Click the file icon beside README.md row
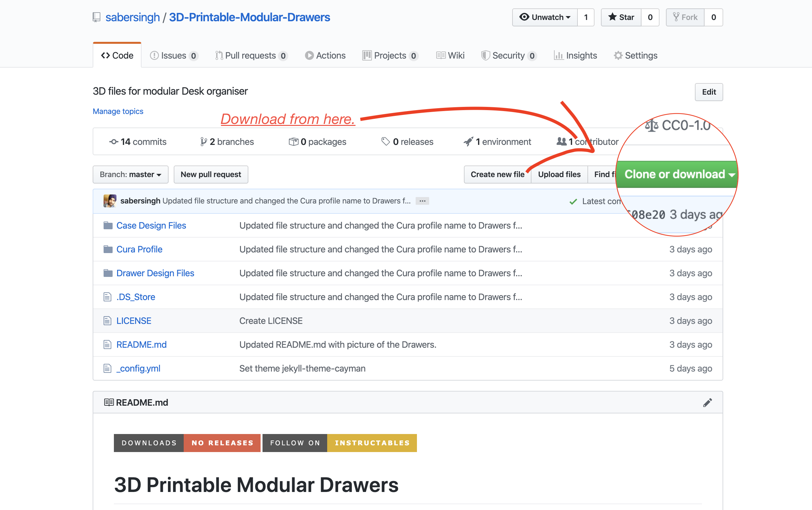 107,345
